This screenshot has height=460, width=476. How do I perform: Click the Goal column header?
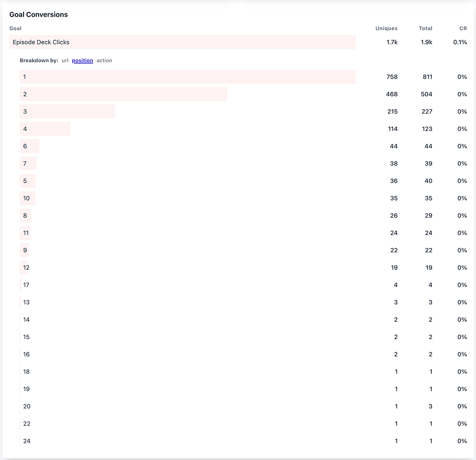(15, 28)
